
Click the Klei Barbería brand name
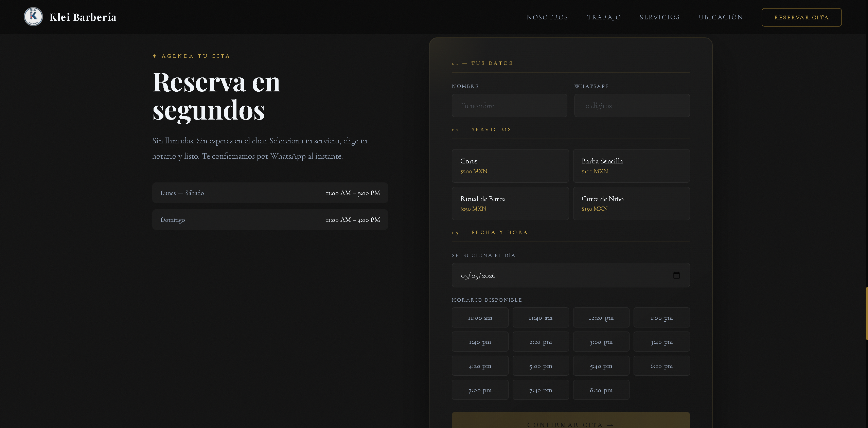coord(83,17)
